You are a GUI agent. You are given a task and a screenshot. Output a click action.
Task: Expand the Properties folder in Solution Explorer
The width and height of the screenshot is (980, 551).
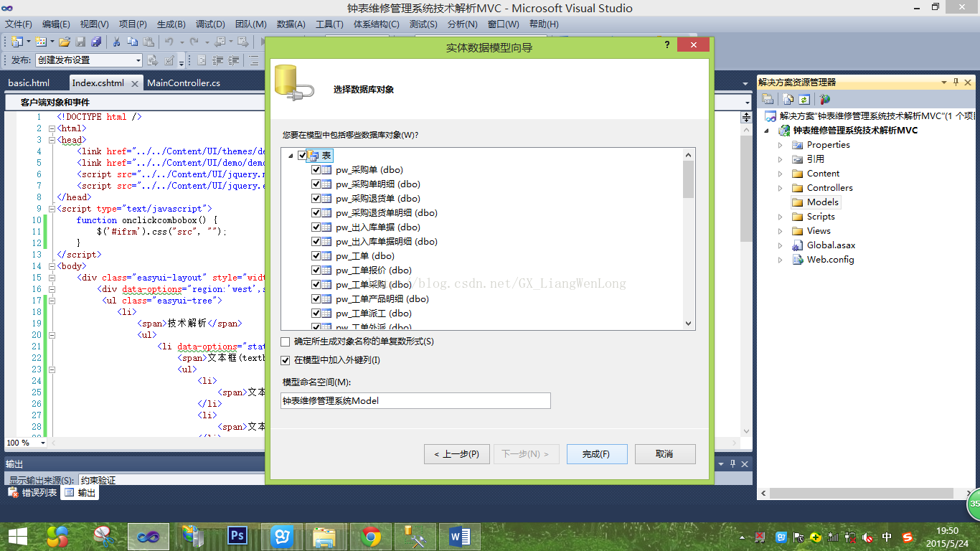[x=781, y=145]
